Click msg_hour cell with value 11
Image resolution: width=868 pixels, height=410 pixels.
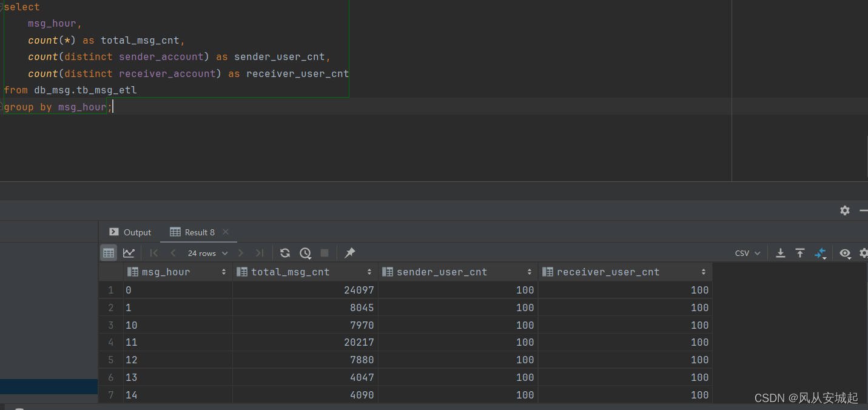(x=178, y=343)
